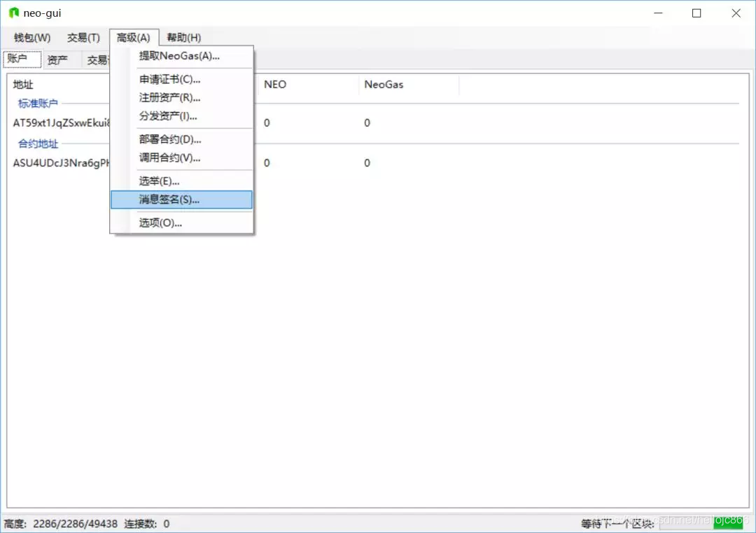Choose 分发资产(I)... menu entry

tap(181, 116)
